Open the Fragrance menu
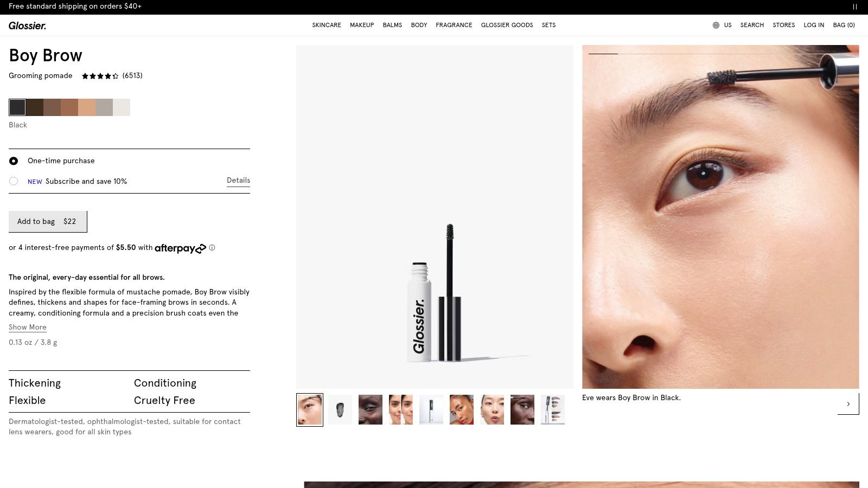 [454, 25]
